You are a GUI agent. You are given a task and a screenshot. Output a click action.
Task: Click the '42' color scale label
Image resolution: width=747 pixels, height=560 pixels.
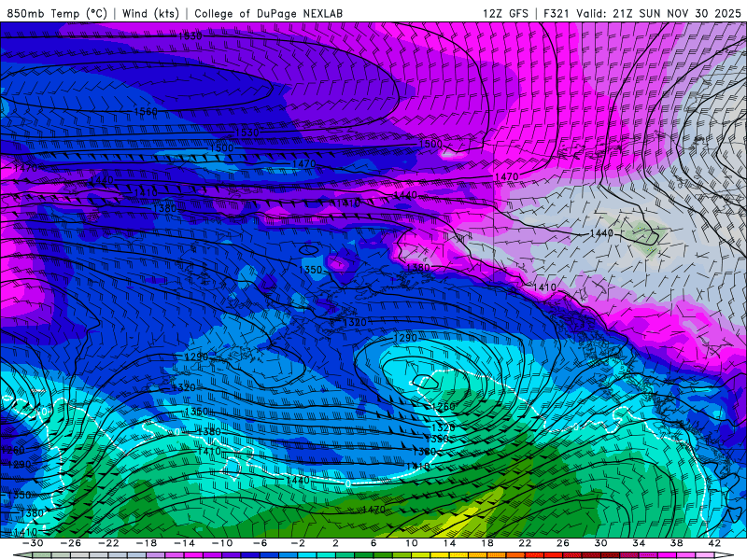(714, 543)
